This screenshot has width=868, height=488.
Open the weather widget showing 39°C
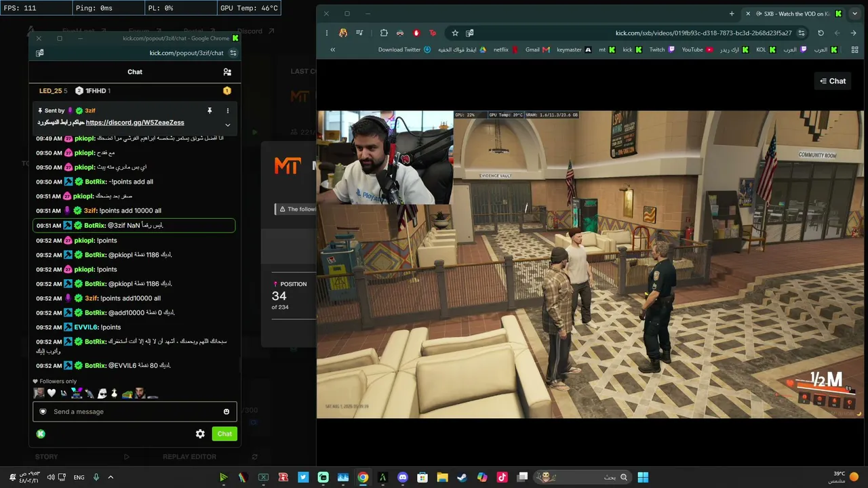pyautogui.click(x=844, y=477)
